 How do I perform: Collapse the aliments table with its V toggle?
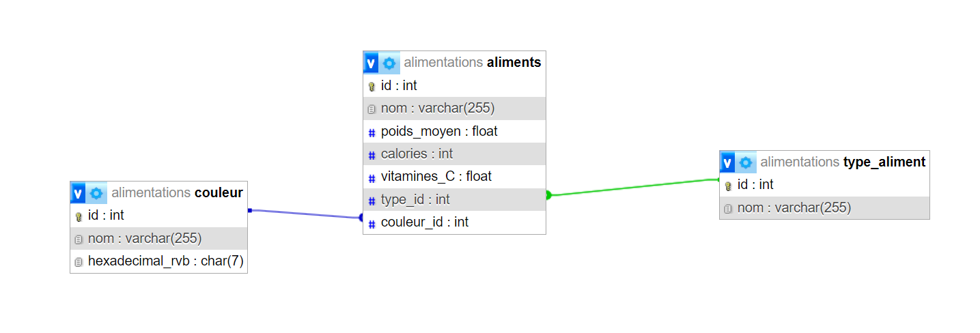[x=371, y=63]
